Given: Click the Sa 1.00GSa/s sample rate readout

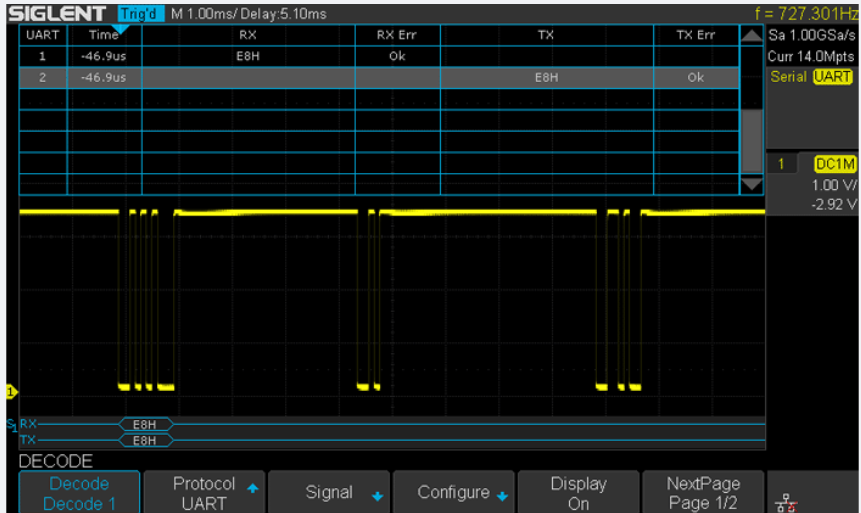Looking at the screenshot, I should click(x=812, y=36).
